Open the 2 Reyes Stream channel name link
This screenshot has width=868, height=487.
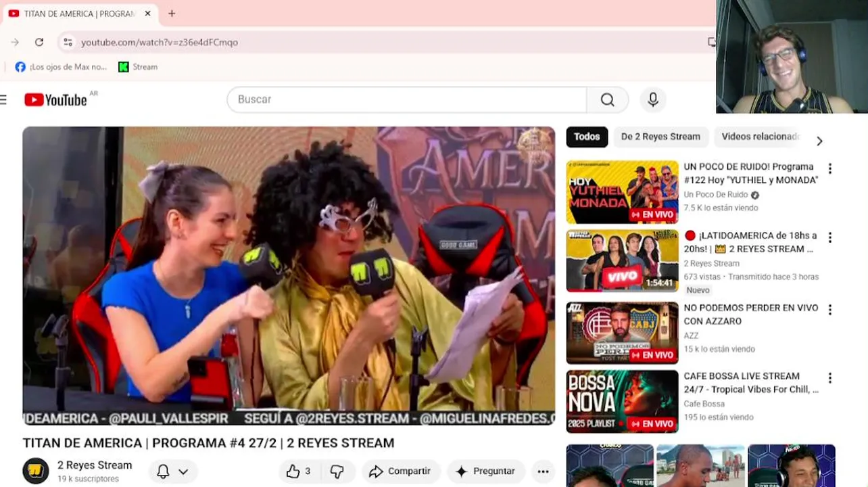[95, 465]
